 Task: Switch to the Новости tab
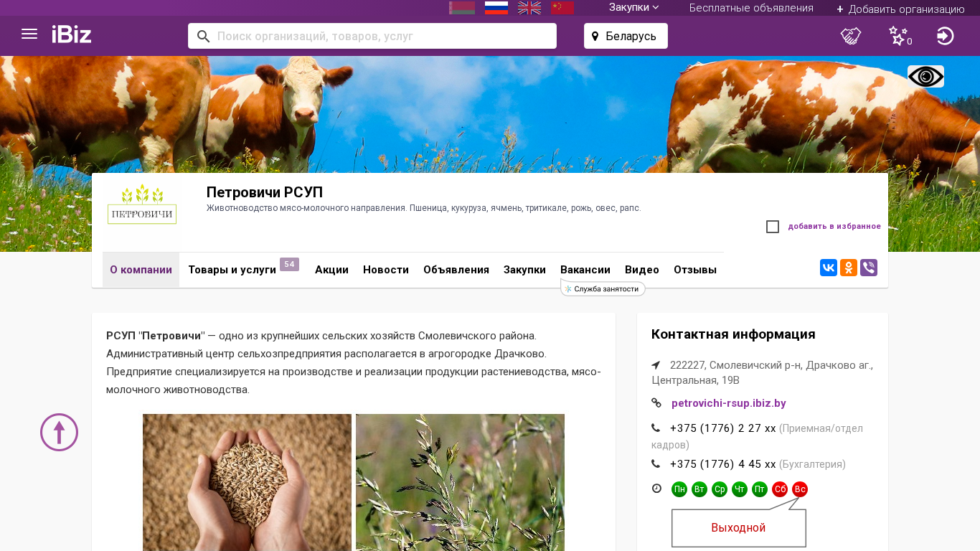click(386, 270)
